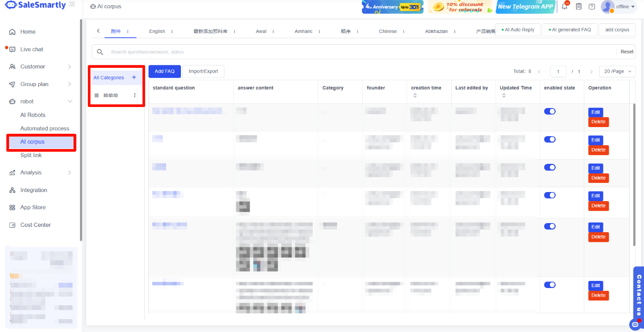Sort by creation time column arrows

click(415, 96)
